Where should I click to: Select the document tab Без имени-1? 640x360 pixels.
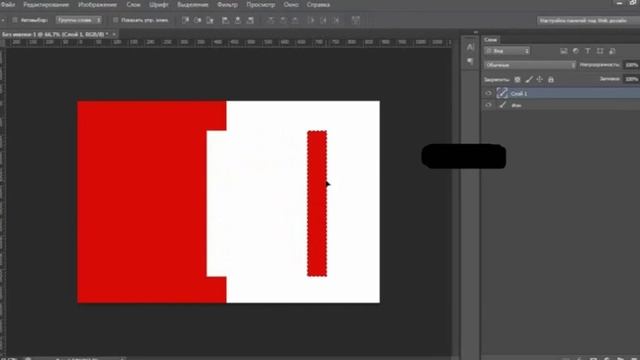56,34
